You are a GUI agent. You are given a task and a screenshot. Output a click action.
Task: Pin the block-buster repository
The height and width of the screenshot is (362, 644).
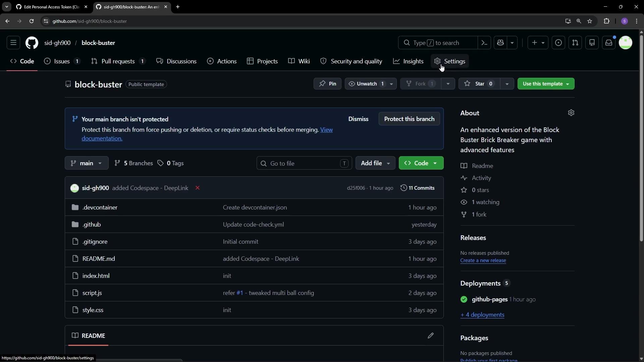pos(327,84)
